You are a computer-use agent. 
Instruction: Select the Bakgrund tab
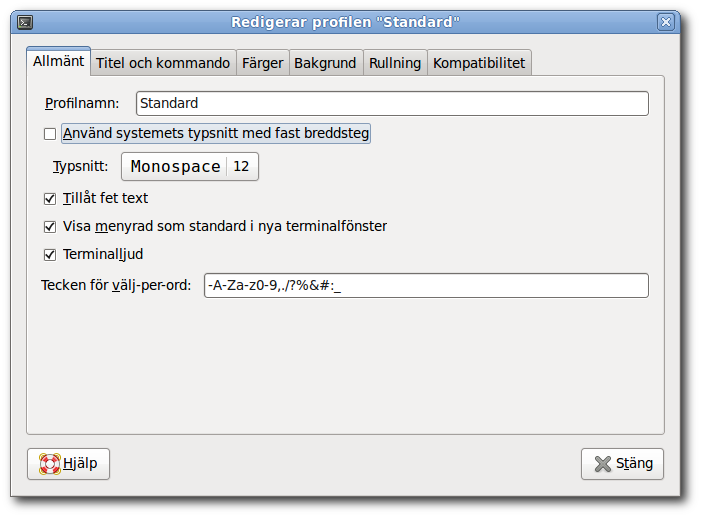[325, 63]
